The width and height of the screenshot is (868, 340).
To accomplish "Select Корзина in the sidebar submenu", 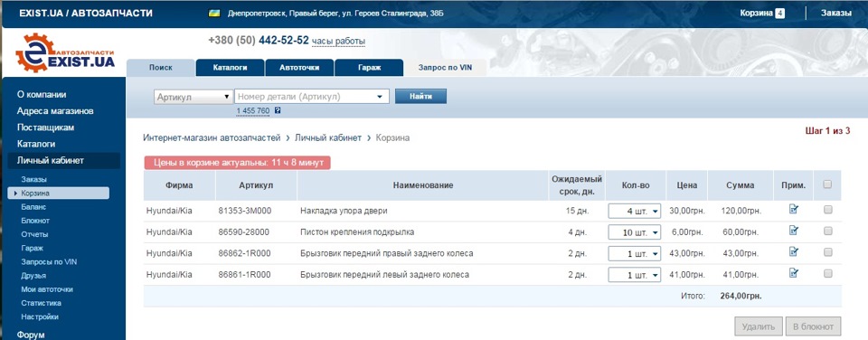I will 35,194.
